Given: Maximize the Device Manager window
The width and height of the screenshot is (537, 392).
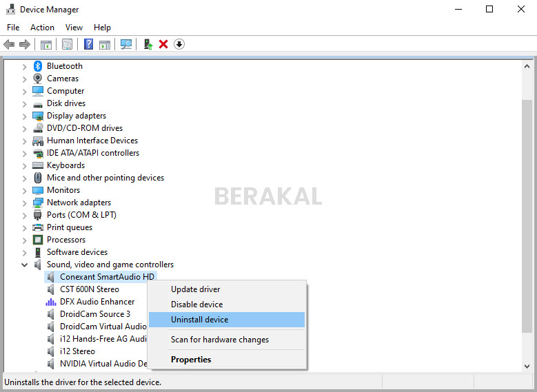Looking at the screenshot, I should (489, 9).
